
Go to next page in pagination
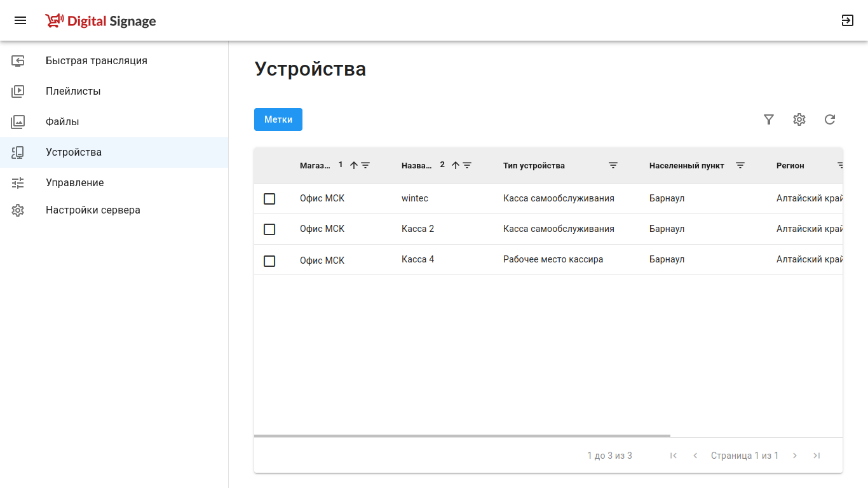click(795, 456)
